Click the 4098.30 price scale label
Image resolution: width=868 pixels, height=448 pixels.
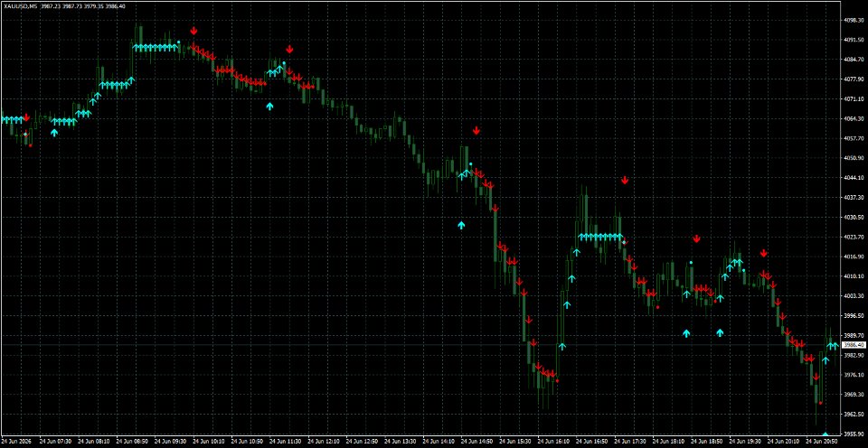tap(854, 20)
